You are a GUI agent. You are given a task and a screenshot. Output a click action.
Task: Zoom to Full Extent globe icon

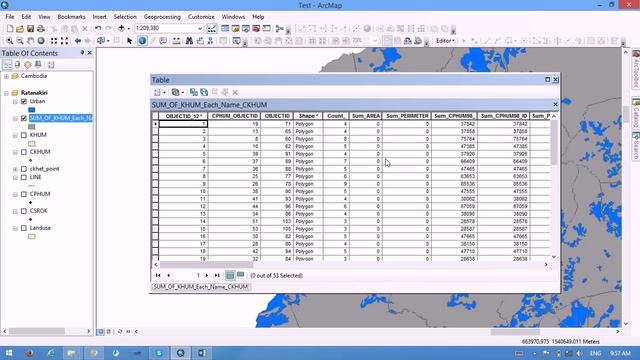pyautogui.click(x=41, y=41)
